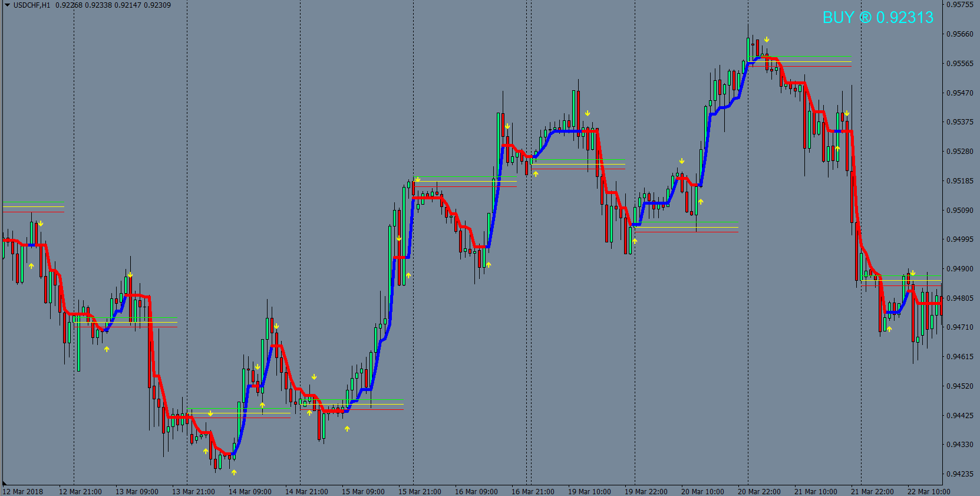The image size is (980, 496).
Task: Select the 0.95565 price scale label
Action: point(960,63)
